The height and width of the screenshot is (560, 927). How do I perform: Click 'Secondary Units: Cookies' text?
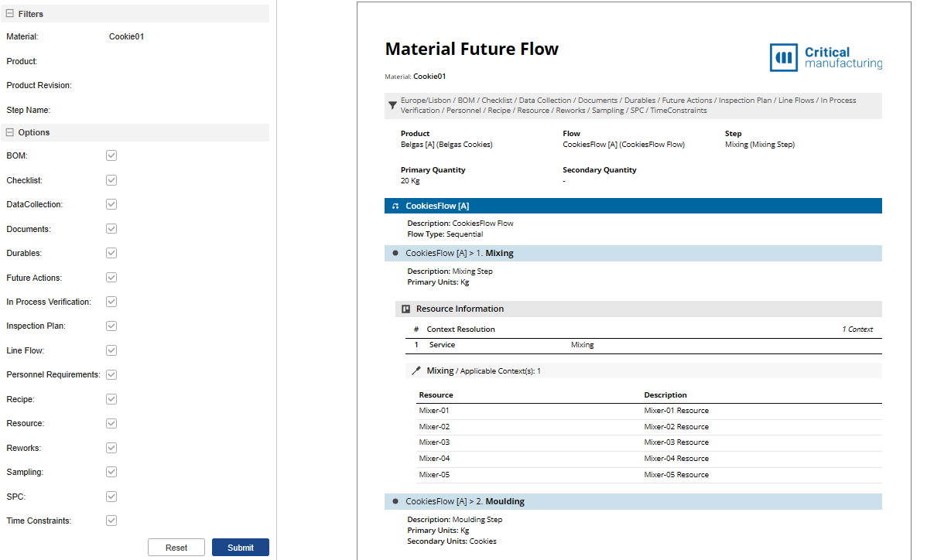click(x=452, y=541)
